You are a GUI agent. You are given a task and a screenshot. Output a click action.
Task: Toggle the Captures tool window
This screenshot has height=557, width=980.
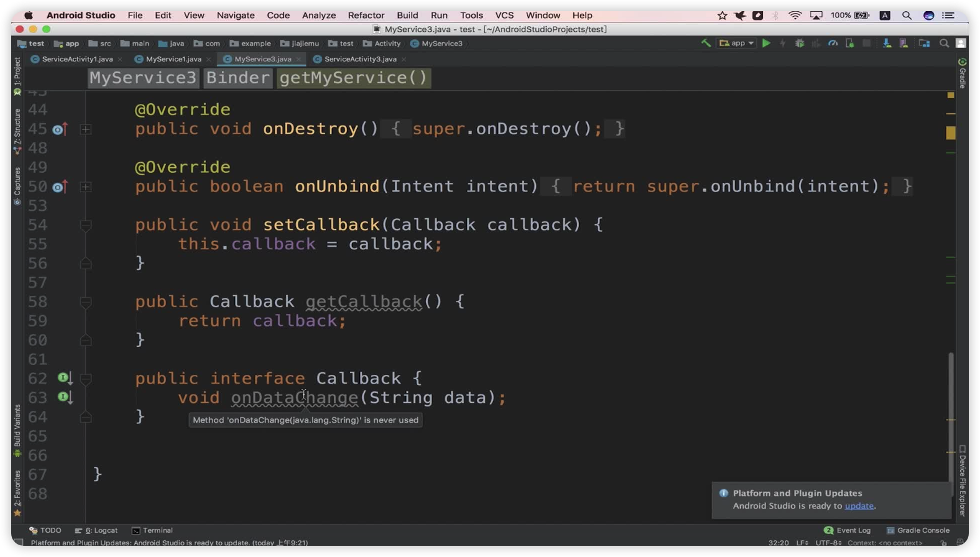click(17, 186)
